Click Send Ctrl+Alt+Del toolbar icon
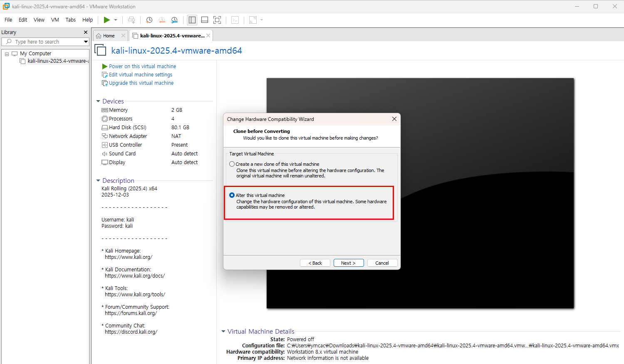Viewport: 624px width, 364px height. click(131, 20)
